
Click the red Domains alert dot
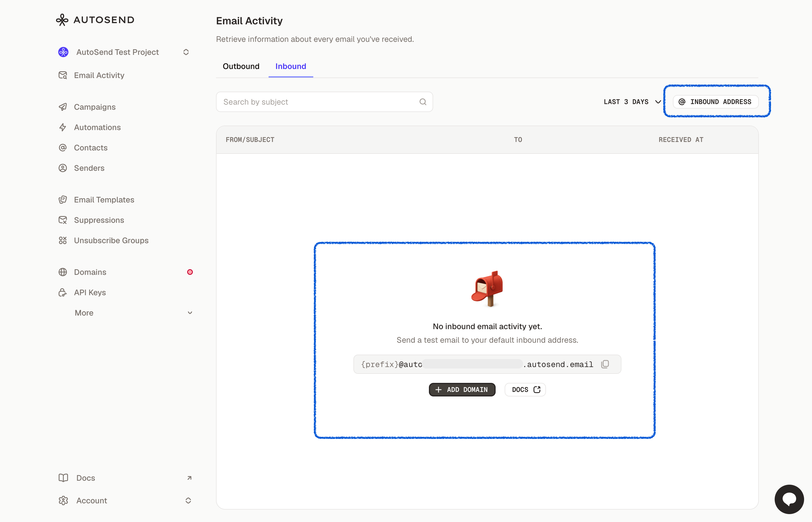click(190, 272)
